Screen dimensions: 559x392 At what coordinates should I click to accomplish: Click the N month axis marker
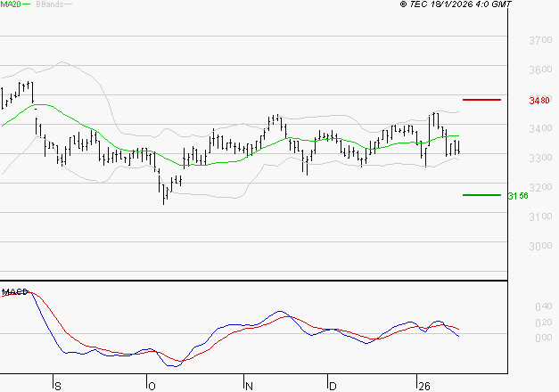pos(250,387)
